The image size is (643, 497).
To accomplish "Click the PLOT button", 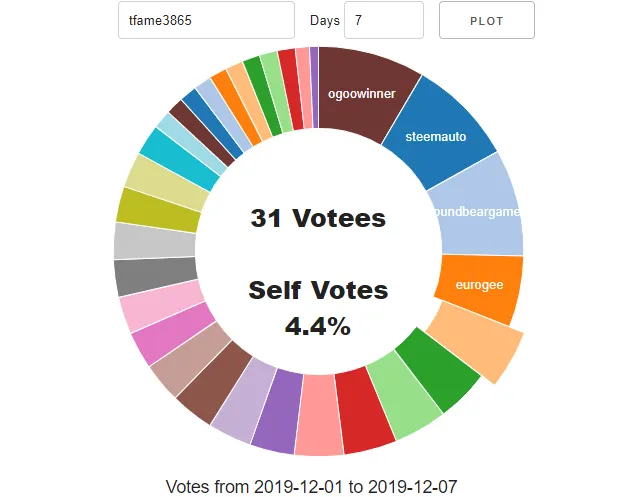I will coord(487,20).
